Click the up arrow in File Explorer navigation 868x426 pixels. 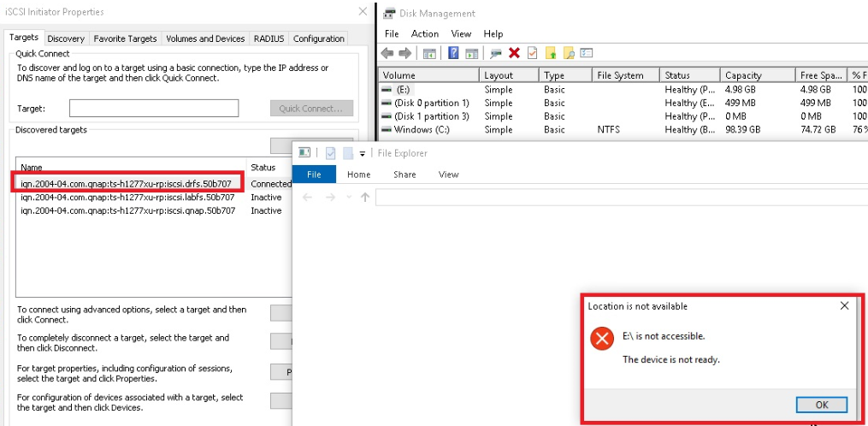(365, 198)
